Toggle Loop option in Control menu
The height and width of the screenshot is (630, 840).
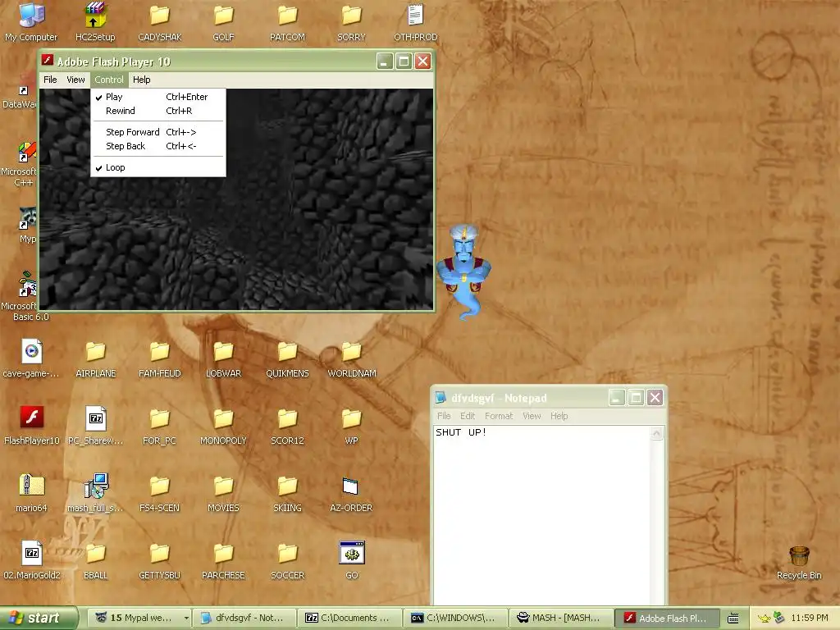[158, 167]
